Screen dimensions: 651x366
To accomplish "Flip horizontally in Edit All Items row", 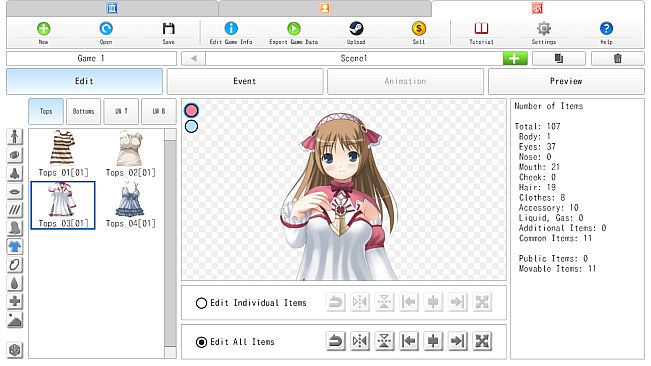I will coord(360,341).
